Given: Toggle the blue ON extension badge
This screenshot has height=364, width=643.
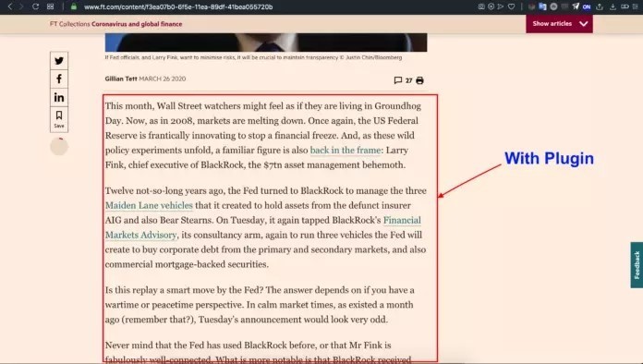Looking at the screenshot, I should click(x=587, y=6).
